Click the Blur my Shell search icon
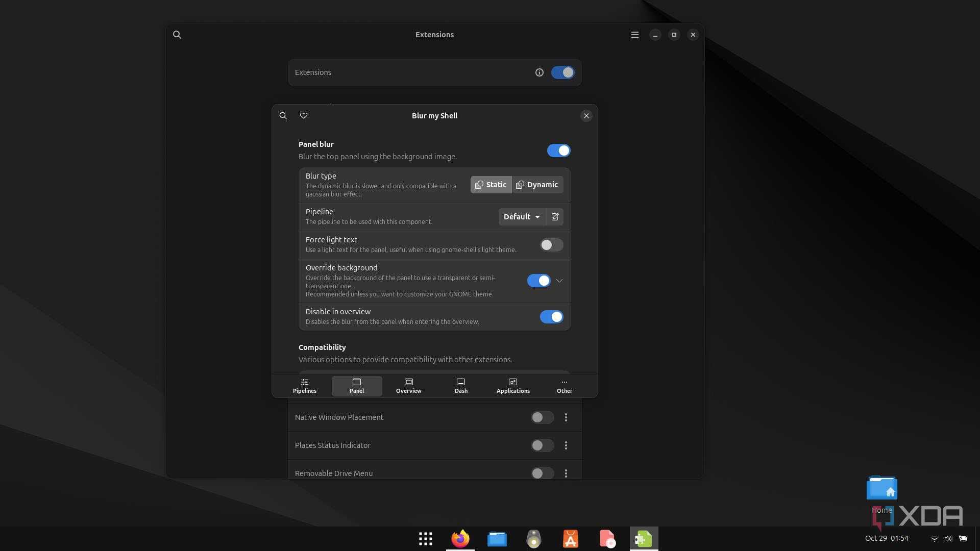The width and height of the screenshot is (980, 551). click(x=283, y=116)
